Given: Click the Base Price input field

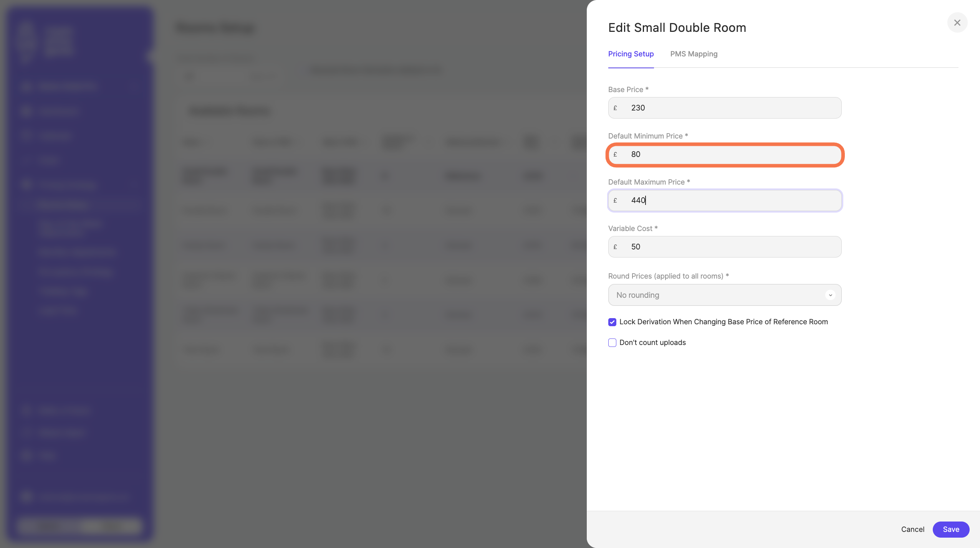Looking at the screenshot, I should click(x=725, y=108).
